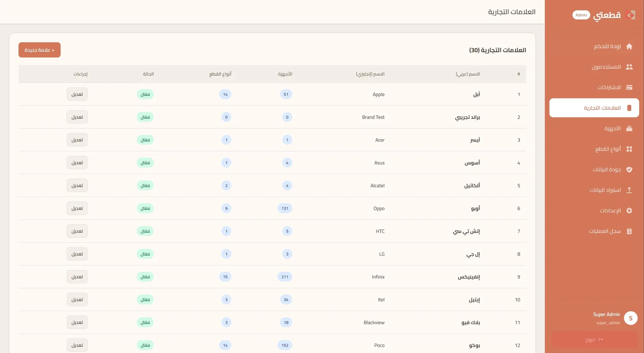Click تعديل in the HTC row
644x353 pixels.
[x=77, y=231]
